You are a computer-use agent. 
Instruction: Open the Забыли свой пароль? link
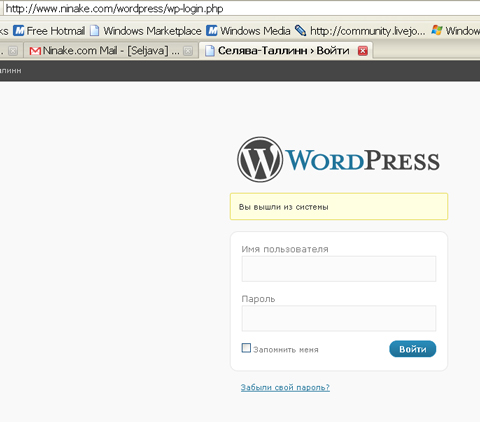click(x=285, y=387)
